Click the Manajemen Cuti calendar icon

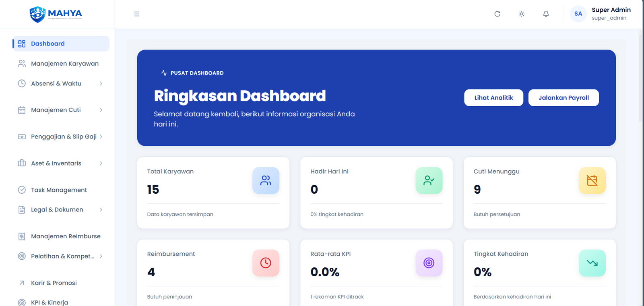pyautogui.click(x=22, y=110)
